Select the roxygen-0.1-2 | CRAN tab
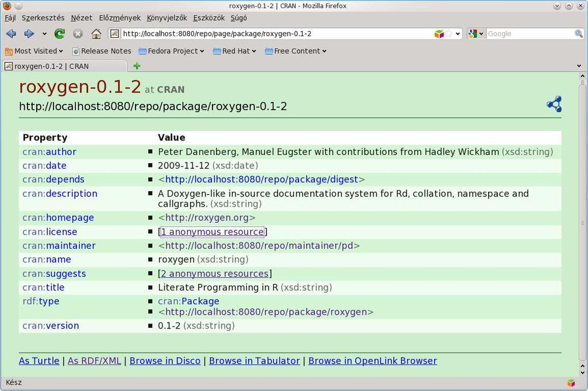 (64, 67)
